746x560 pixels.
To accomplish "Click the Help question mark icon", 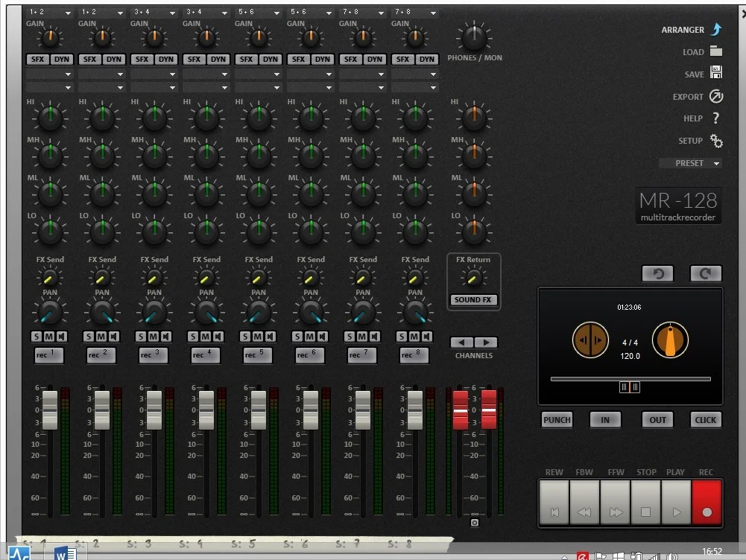I will coord(716,118).
